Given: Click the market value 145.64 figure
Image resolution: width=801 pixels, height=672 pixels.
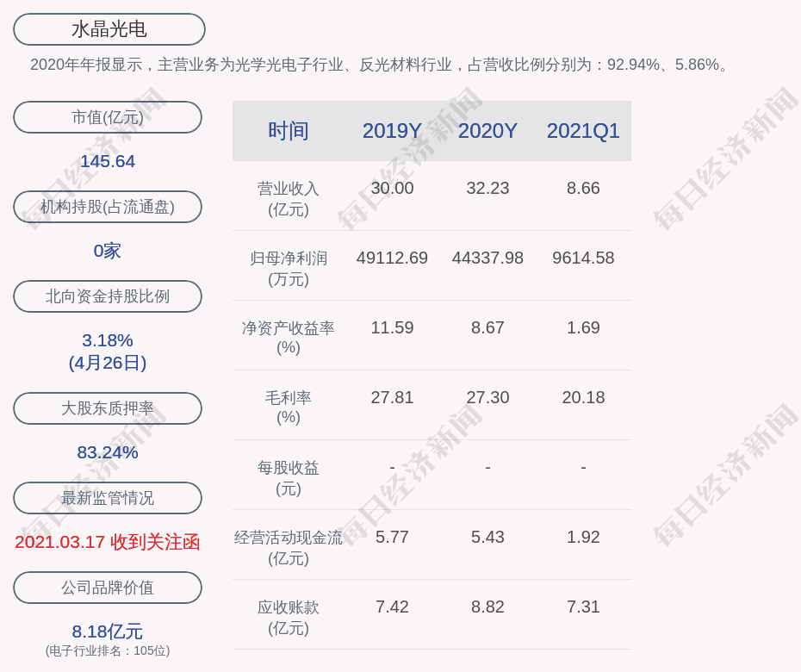Looking at the screenshot, I should [x=108, y=161].
